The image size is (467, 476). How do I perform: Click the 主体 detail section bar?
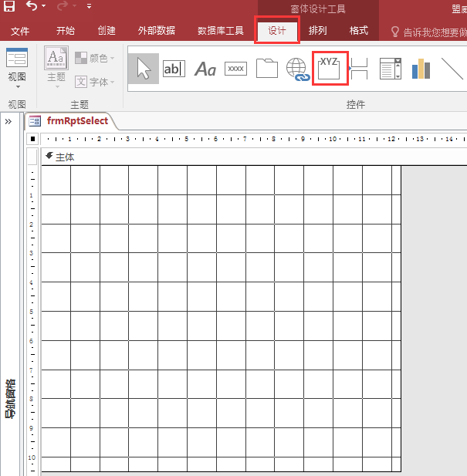tap(254, 157)
